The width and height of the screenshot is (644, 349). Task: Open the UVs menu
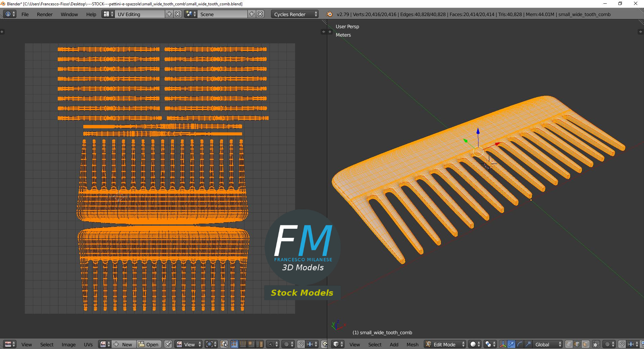88,345
